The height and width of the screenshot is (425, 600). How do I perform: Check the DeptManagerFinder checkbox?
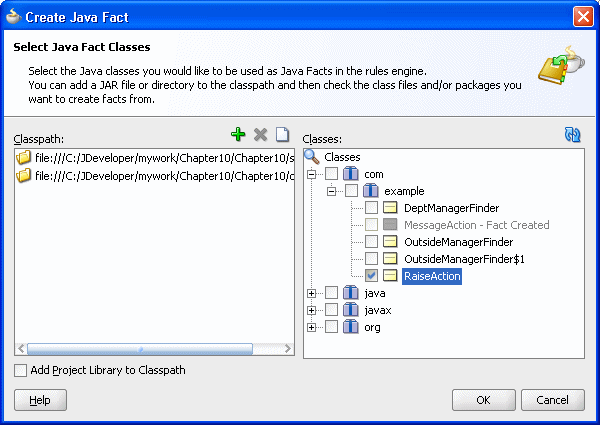(x=371, y=208)
